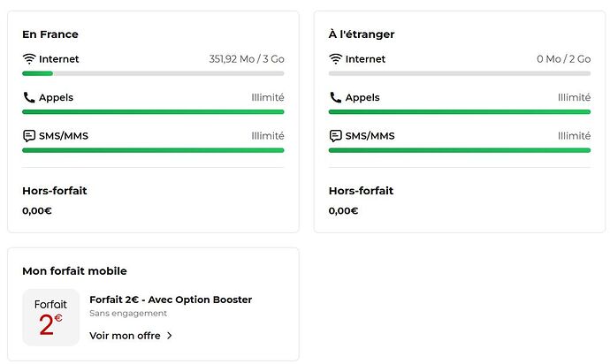This screenshot has width=610, height=364.
Task: Click the En France card heading
Action: 50,34
